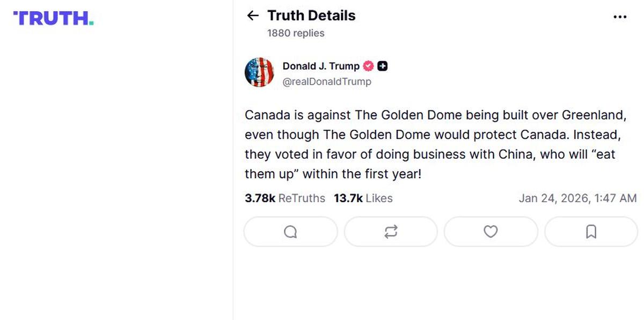This screenshot has width=644, height=320.
Task: Open Donald J. Trump's profile avatar
Action: coord(259,72)
